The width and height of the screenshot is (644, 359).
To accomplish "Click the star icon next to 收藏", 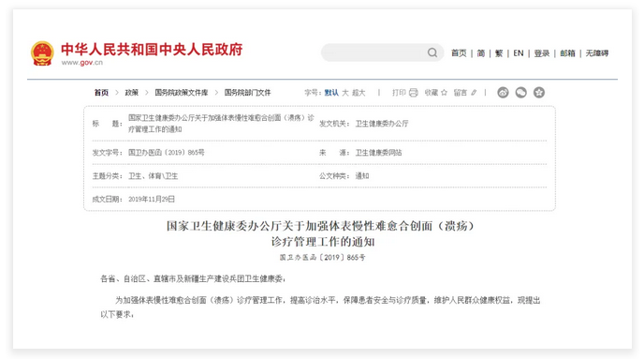I will click(x=444, y=93).
